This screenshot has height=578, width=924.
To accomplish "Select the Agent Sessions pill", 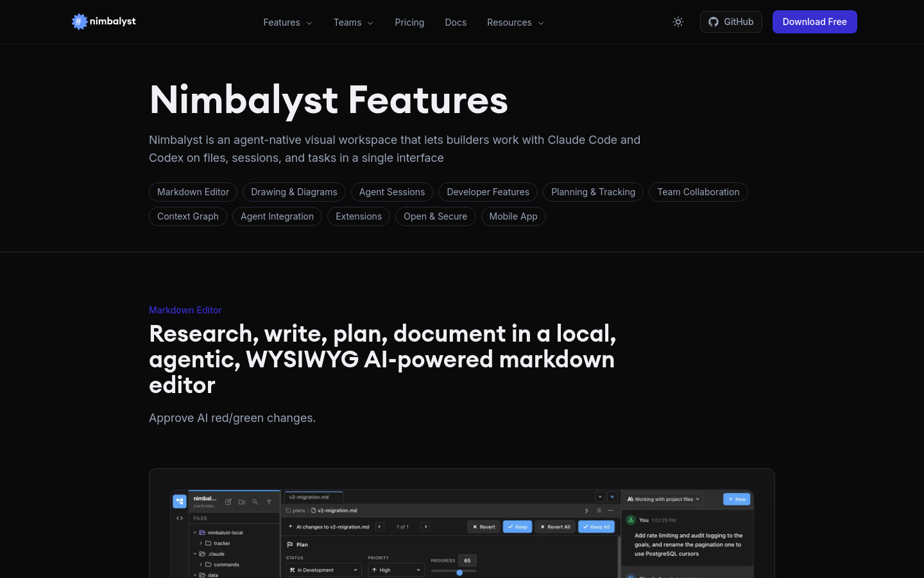I will point(392,192).
